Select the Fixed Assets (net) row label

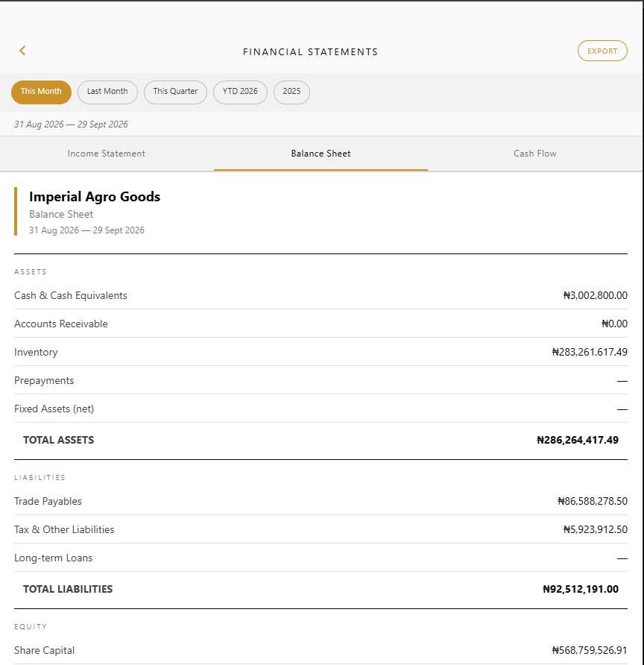click(54, 409)
